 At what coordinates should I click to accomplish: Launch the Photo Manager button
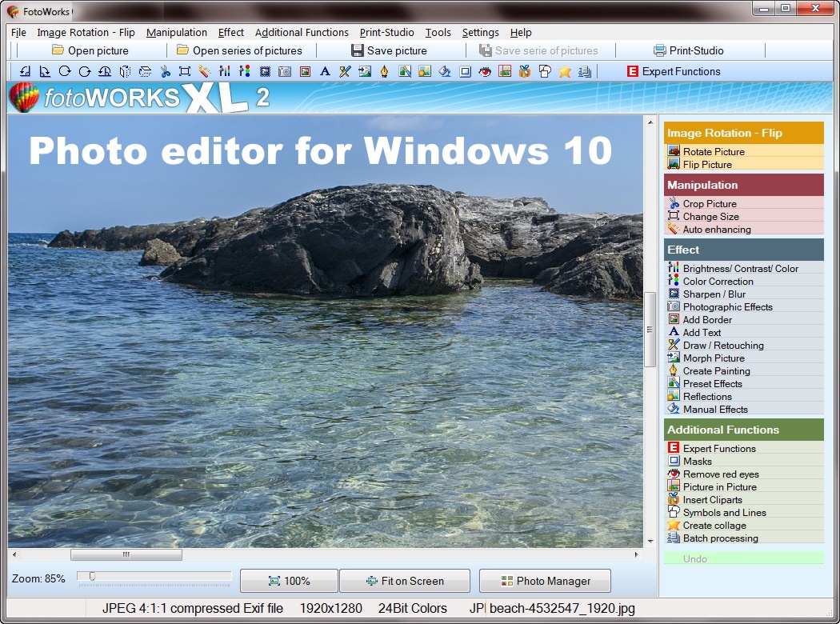tap(545, 581)
